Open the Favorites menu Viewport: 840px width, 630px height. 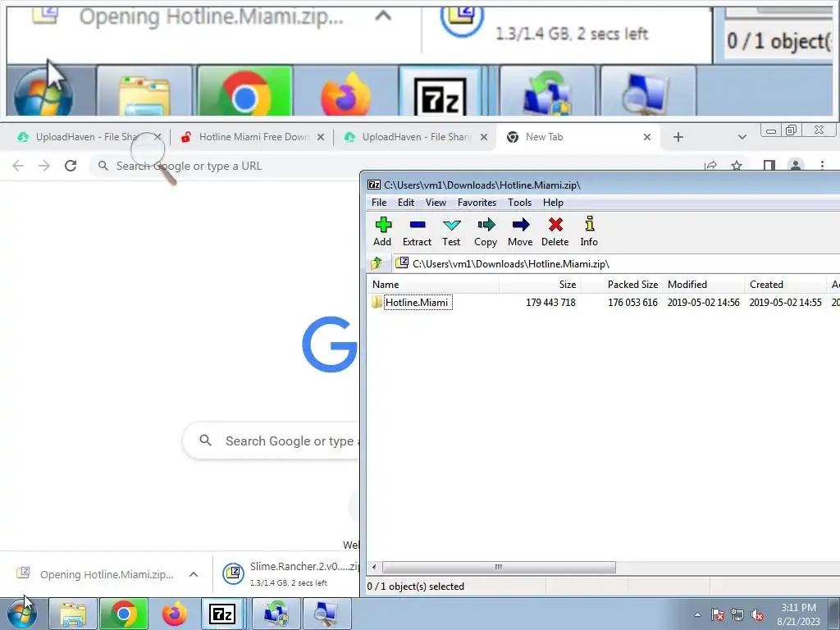pyautogui.click(x=477, y=203)
